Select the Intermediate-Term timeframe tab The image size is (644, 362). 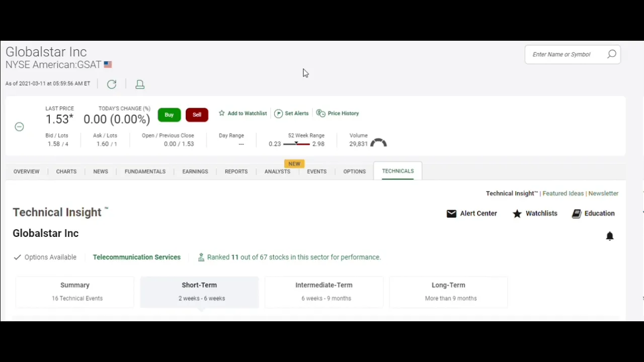pyautogui.click(x=324, y=292)
